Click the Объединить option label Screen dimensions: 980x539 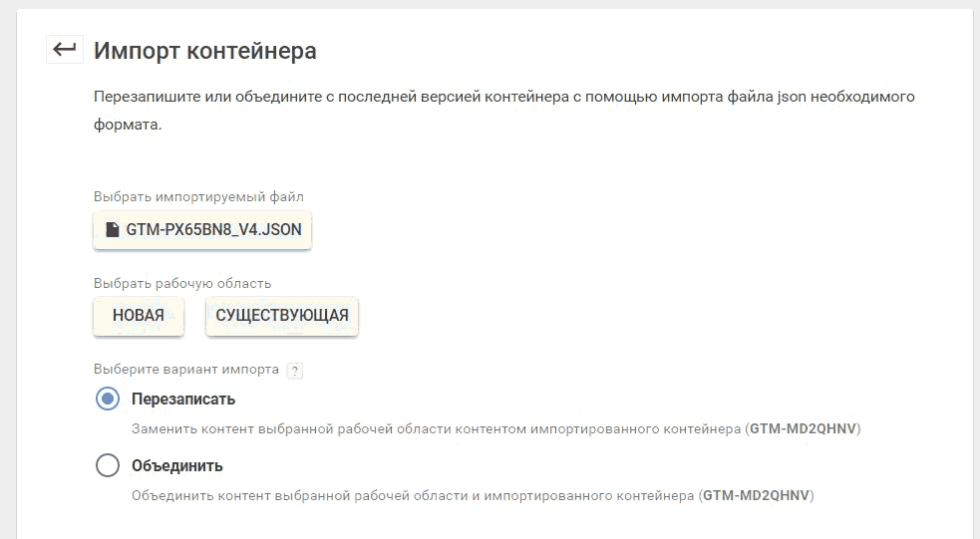[x=176, y=466]
